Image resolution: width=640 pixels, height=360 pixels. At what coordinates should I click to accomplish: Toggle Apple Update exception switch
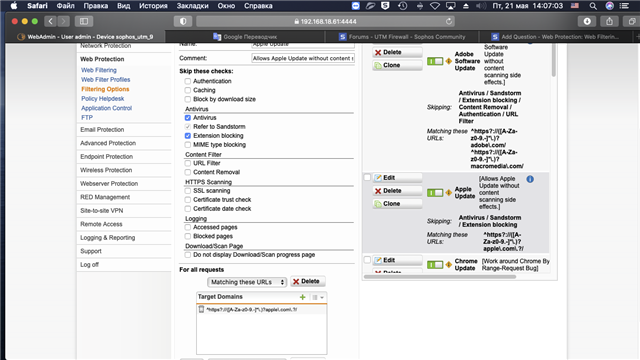(435, 193)
